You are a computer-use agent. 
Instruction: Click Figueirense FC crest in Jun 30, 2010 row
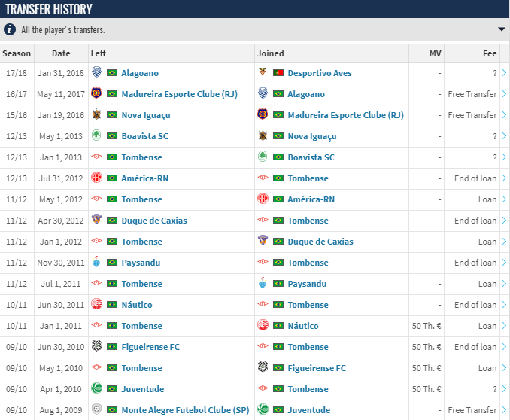point(96,346)
